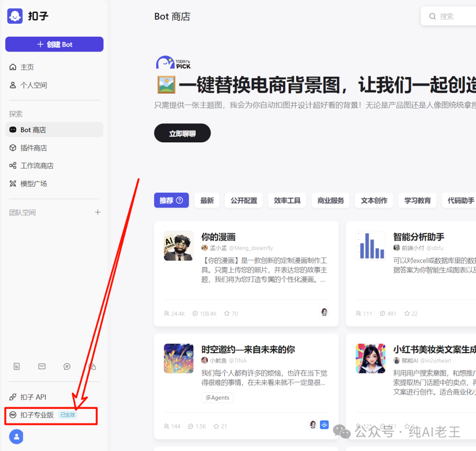Viewport: 476px width, 451px height.
Task: Click the help icon in 推荐 tab
Action: [x=180, y=201]
